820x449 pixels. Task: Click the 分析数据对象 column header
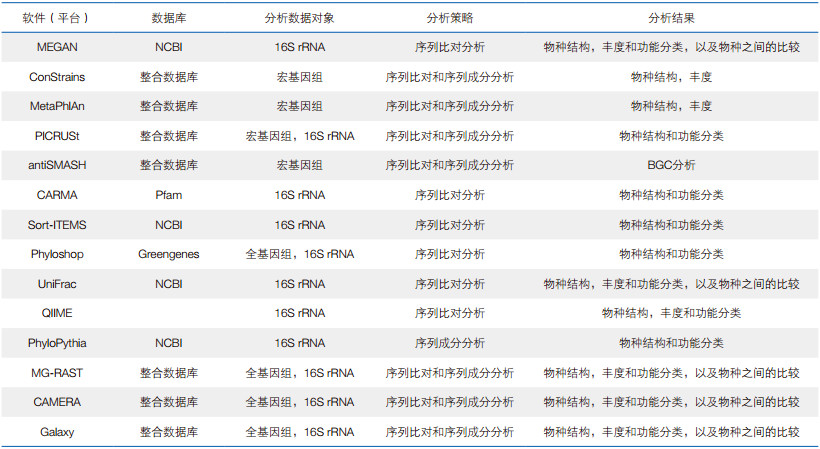(x=300, y=18)
